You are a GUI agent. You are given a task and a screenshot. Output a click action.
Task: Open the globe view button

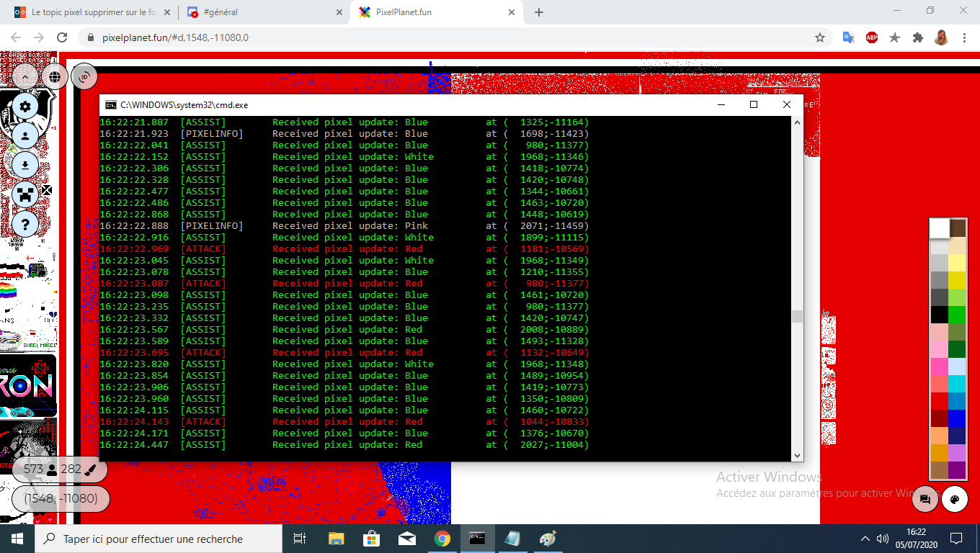coord(55,76)
